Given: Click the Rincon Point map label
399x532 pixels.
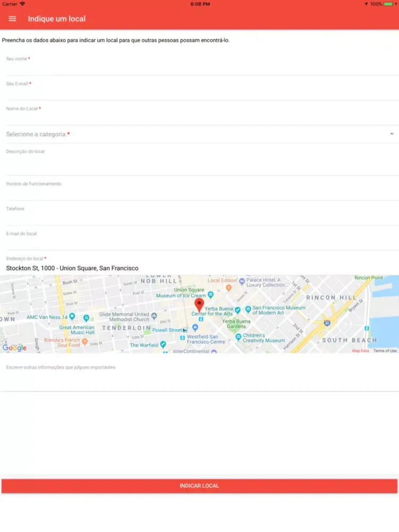Looking at the screenshot, I should point(369,278).
